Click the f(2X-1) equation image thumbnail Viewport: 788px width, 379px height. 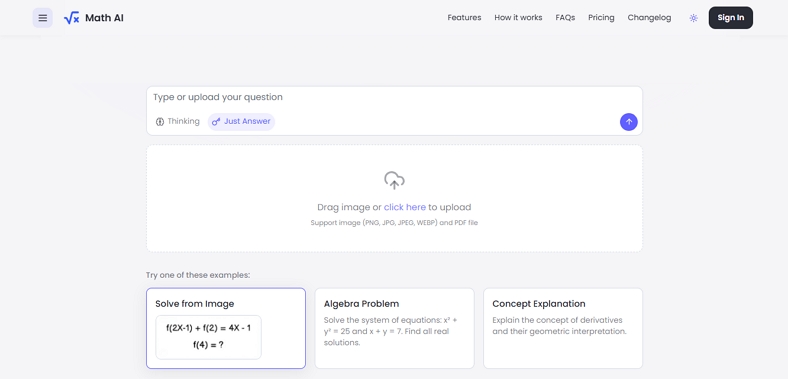[209, 337]
